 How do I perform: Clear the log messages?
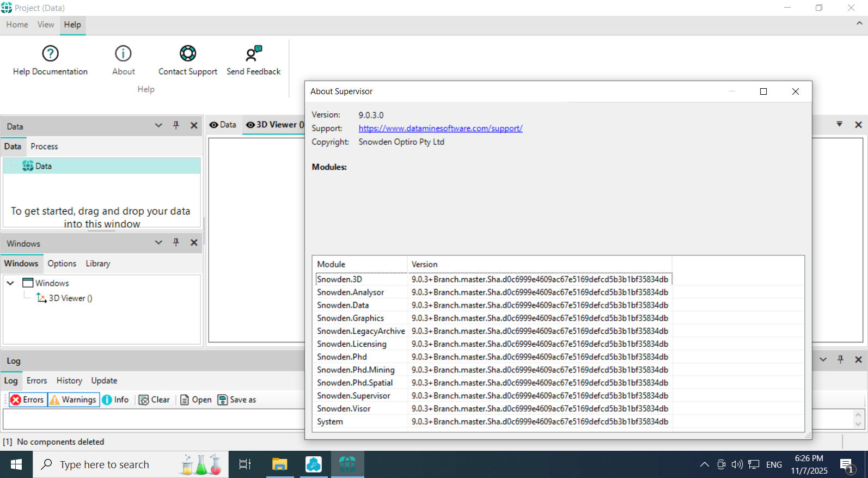tap(154, 400)
